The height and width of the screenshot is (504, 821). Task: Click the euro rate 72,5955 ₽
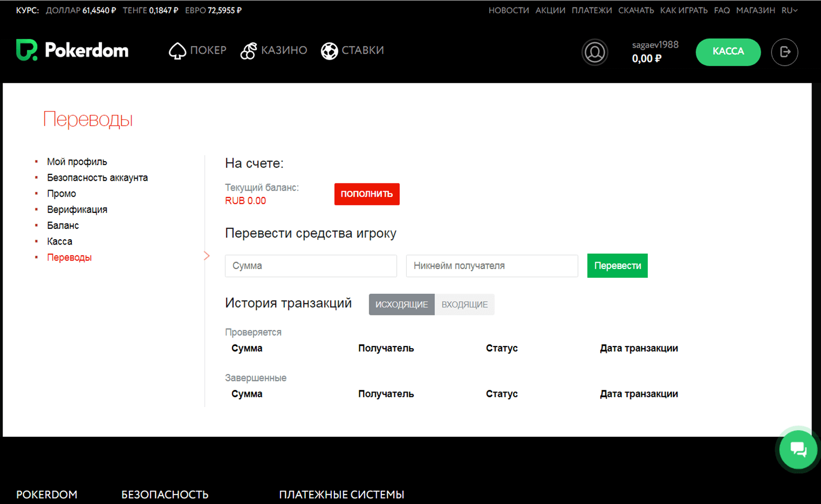[225, 10]
